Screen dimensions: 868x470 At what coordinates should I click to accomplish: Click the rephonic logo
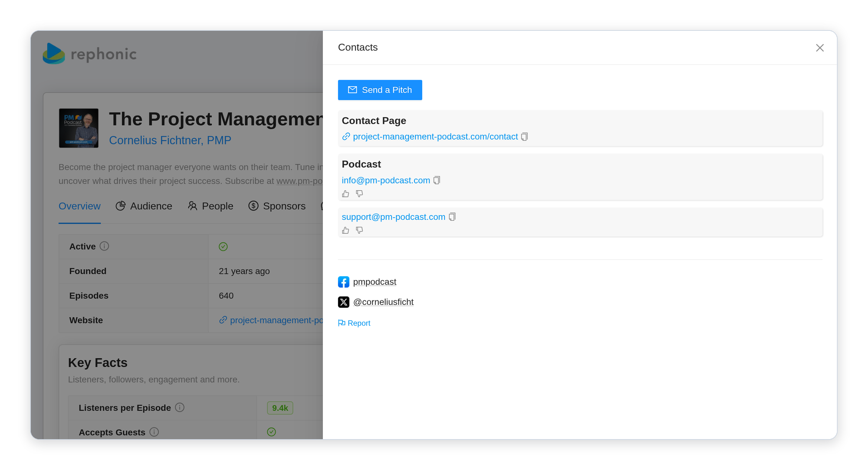click(x=89, y=54)
